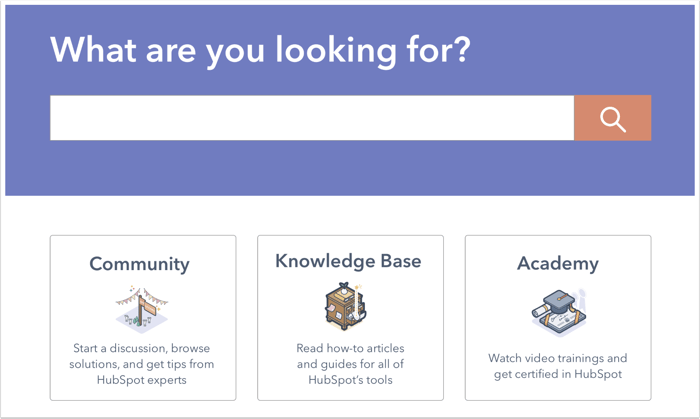Open the Community heading link
The image size is (700, 419).
pos(139,264)
